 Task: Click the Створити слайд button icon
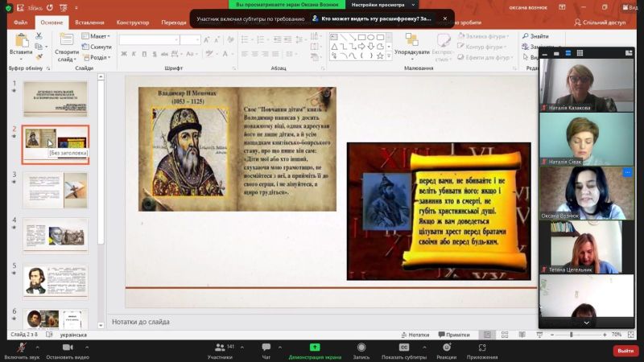[65, 39]
